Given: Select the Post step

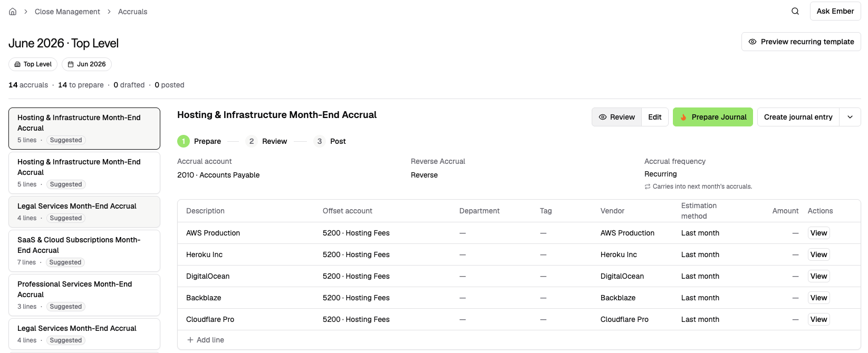Looking at the screenshot, I should 330,141.
